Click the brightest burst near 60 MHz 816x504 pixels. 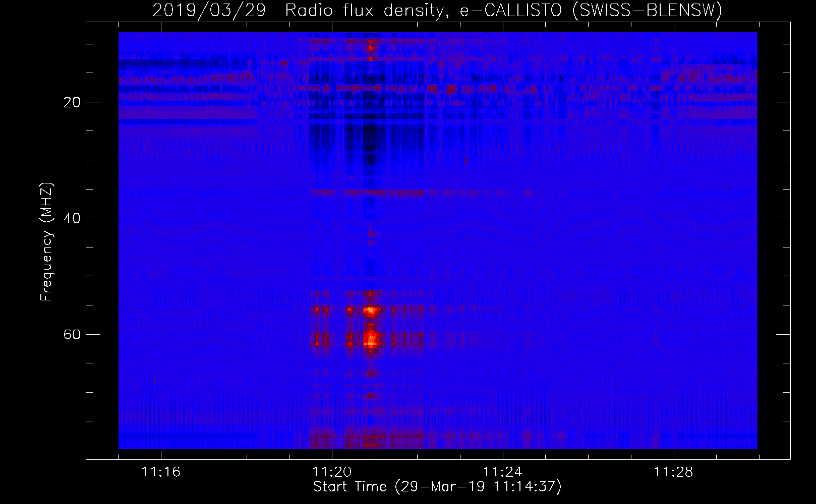[371, 339]
